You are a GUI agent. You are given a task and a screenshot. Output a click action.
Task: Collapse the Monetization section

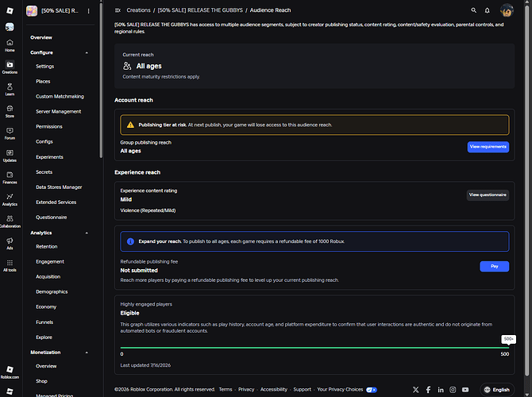coord(87,353)
